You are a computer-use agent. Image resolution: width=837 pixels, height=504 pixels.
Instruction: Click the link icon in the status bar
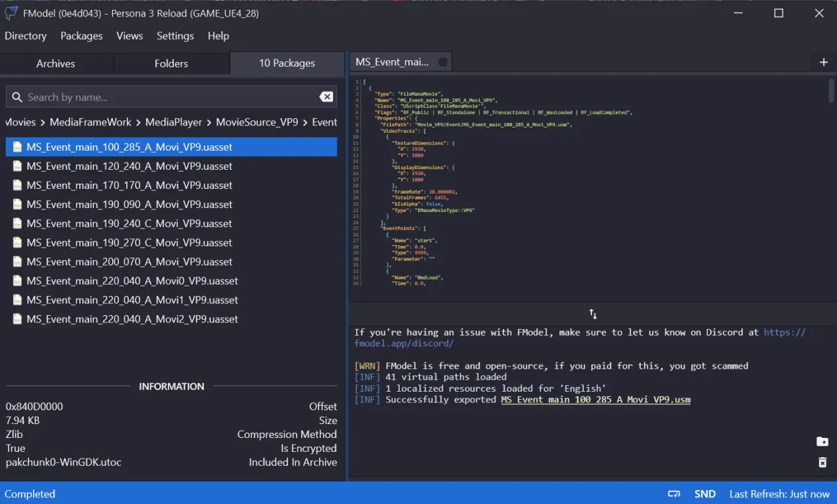pyautogui.click(x=674, y=494)
